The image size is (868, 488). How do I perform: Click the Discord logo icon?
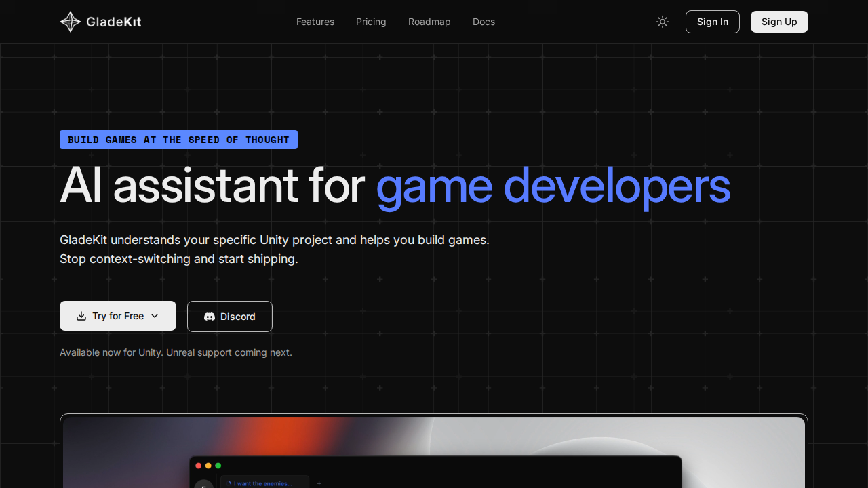pos(210,317)
